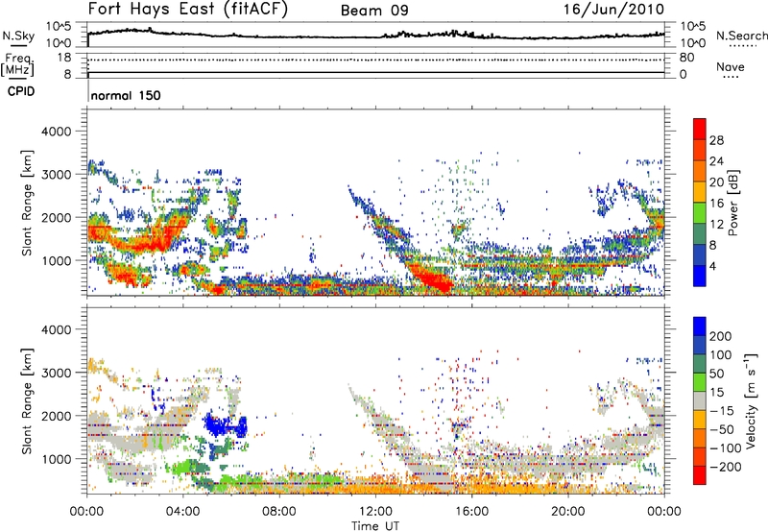768x532 pixels.
Task: Click the red top segment of Power colorbar
Action: click(x=700, y=129)
